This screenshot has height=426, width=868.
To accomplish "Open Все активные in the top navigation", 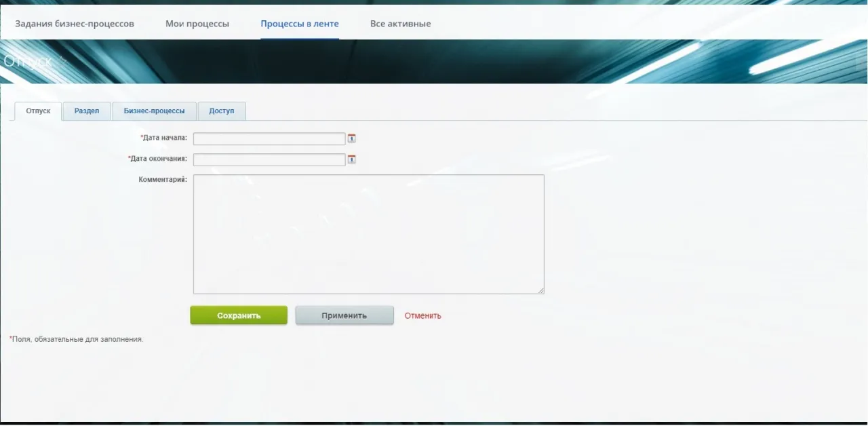I will coord(400,24).
